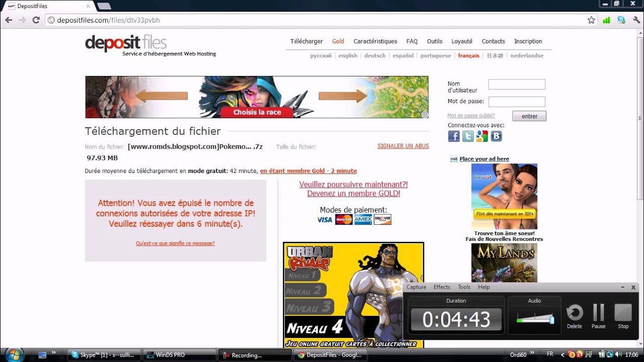
Task: Click the MasterCard payment icon
Action: (x=344, y=220)
